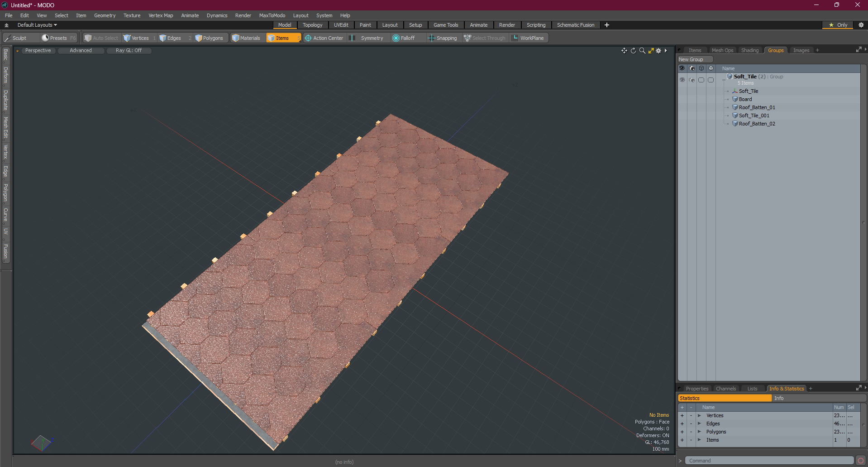Toggle Select Through
This screenshot has width=868, height=467.
click(x=485, y=38)
